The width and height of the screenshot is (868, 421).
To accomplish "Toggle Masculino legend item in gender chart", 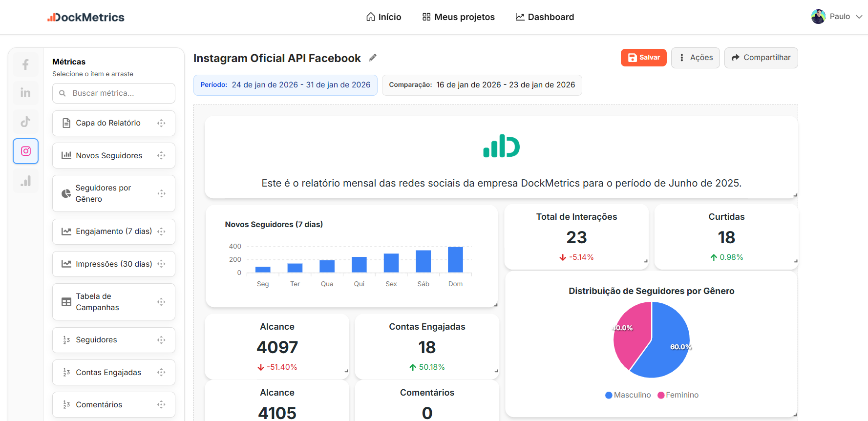I will (x=628, y=395).
